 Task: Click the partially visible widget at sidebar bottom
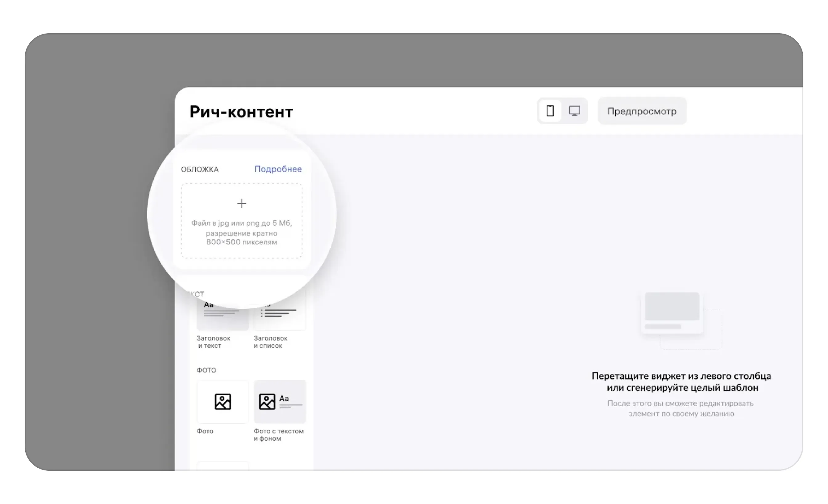click(x=222, y=466)
